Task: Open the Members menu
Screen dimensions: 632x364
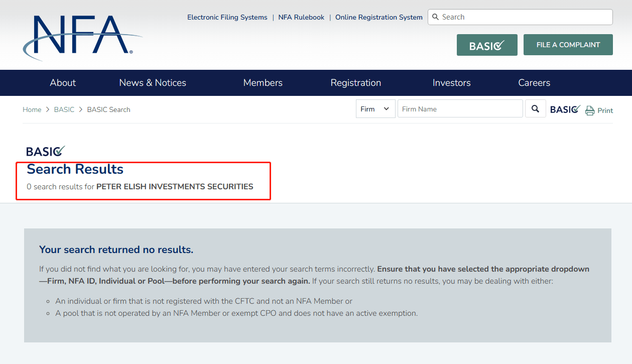Action: point(263,83)
